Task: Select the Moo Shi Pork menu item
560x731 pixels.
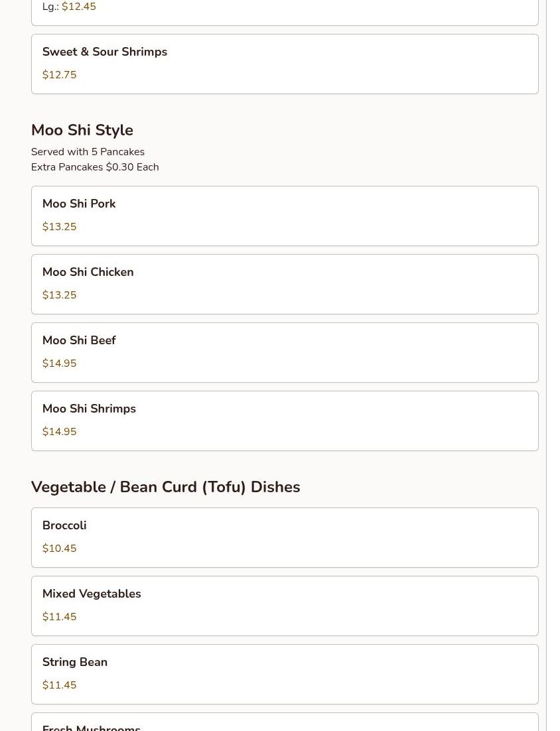Action: [x=284, y=216]
